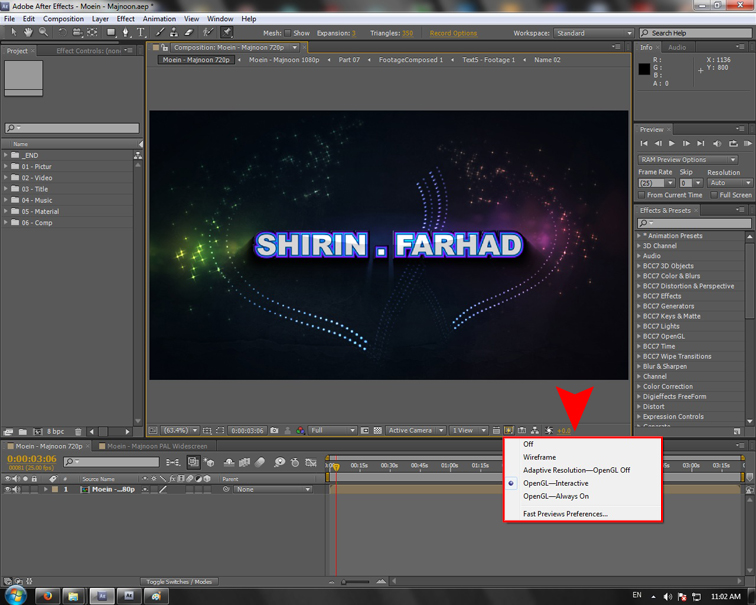
Task: Open Fast Previews Preferences entry
Action: pyautogui.click(x=565, y=514)
